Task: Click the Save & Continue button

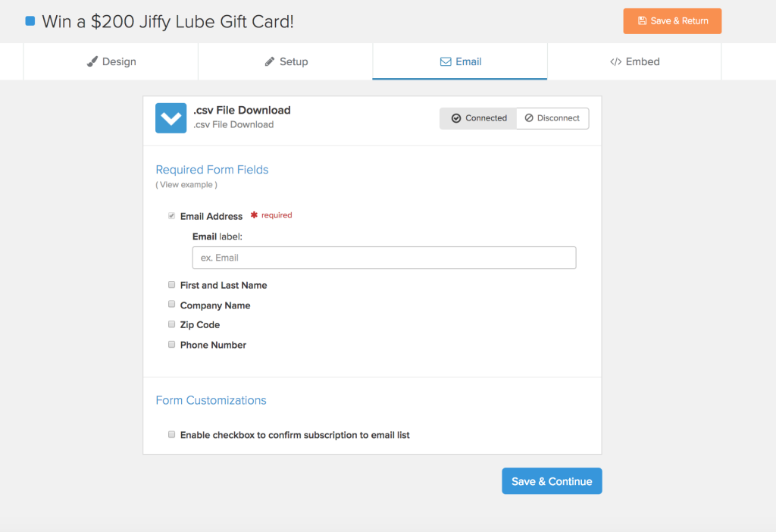Action: click(x=552, y=481)
